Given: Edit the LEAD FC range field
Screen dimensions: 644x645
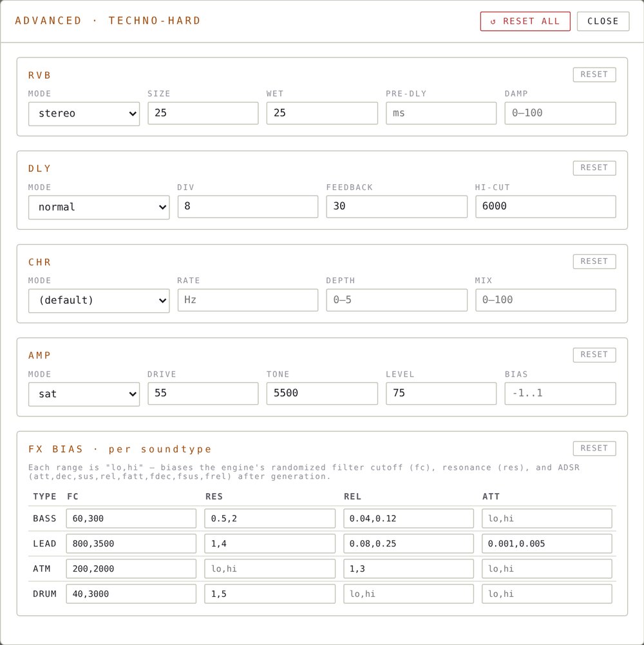Looking at the screenshot, I should click(131, 543).
